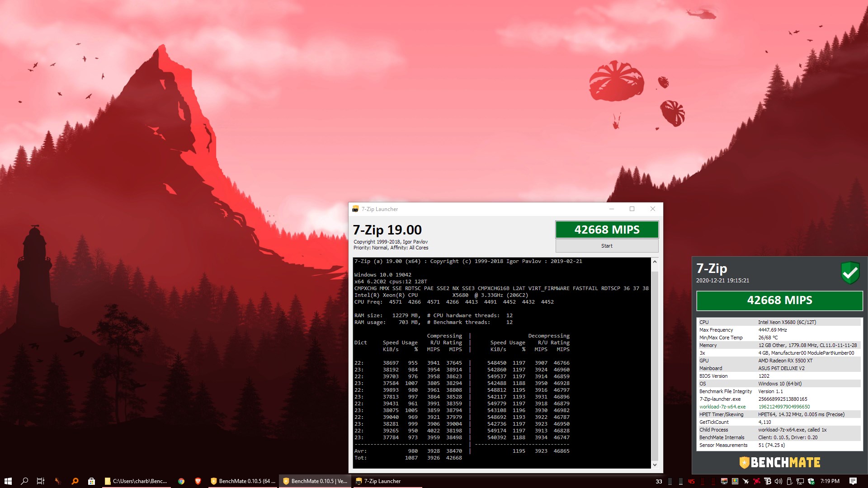Viewport: 868px width, 488px height.
Task: Click scrollbar up arrow in console output
Action: [x=655, y=262]
